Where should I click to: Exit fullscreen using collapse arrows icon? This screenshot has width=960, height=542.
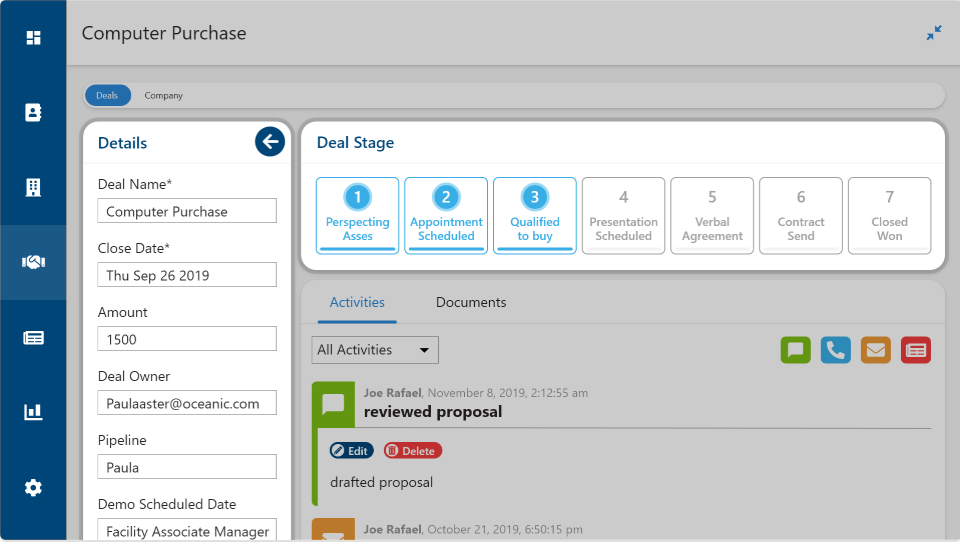point(934,33)
